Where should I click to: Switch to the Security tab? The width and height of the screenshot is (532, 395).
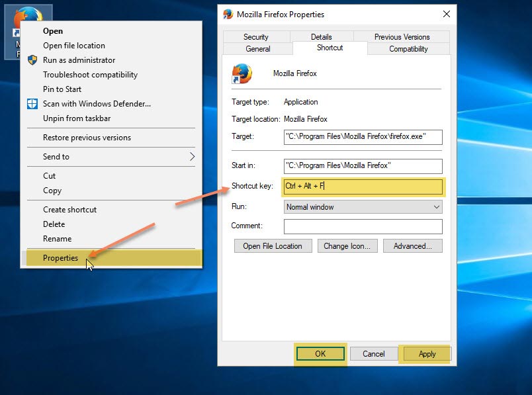coord(256,36)
